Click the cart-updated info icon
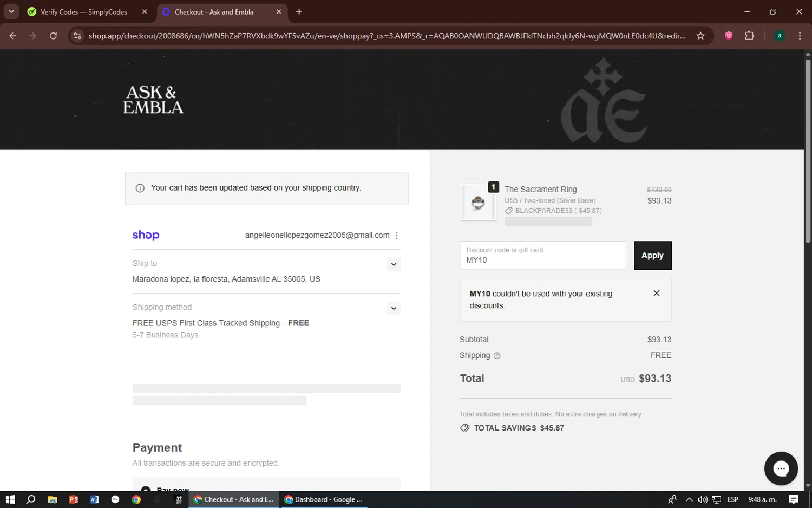Screen dimensions: 812x508 (140, 188)
